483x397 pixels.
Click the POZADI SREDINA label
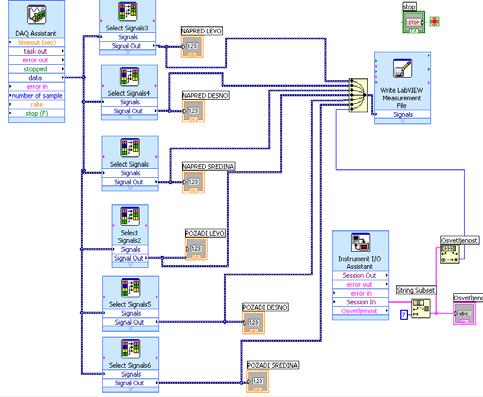(273, 365)
